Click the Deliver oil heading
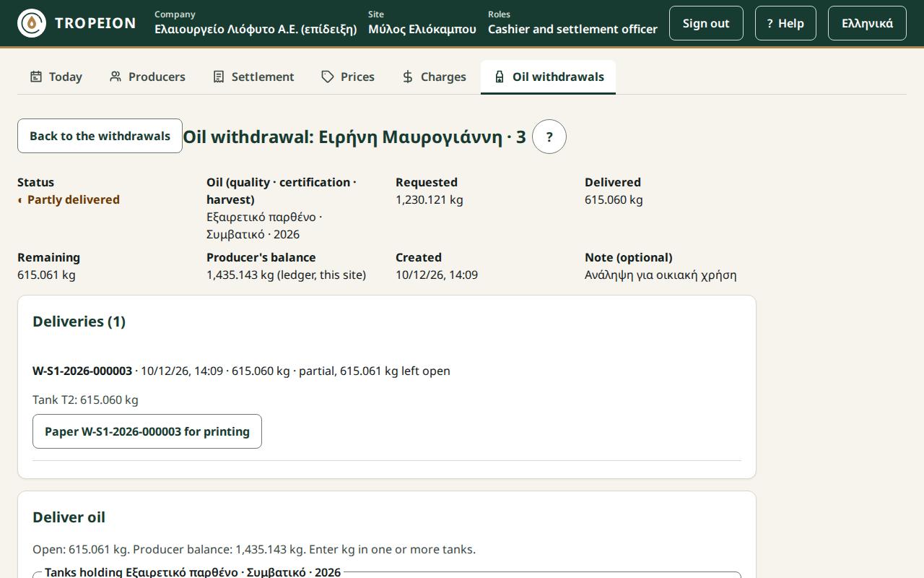924x578 pixels. 69,518
